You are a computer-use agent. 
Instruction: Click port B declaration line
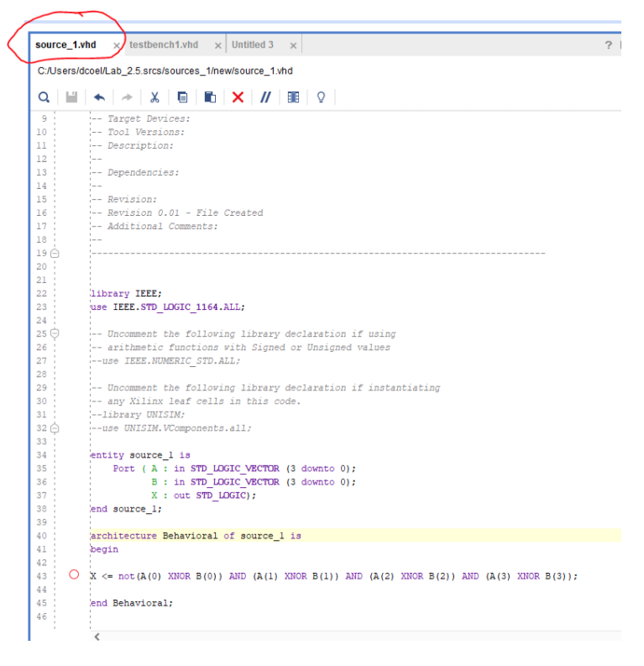pos(254,482)
